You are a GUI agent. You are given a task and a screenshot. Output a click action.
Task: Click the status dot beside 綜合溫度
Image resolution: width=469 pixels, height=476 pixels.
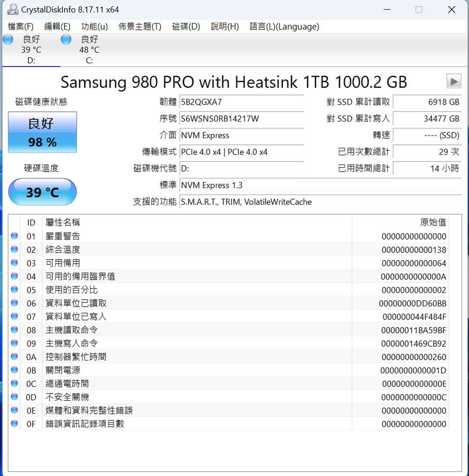(14, 249)
